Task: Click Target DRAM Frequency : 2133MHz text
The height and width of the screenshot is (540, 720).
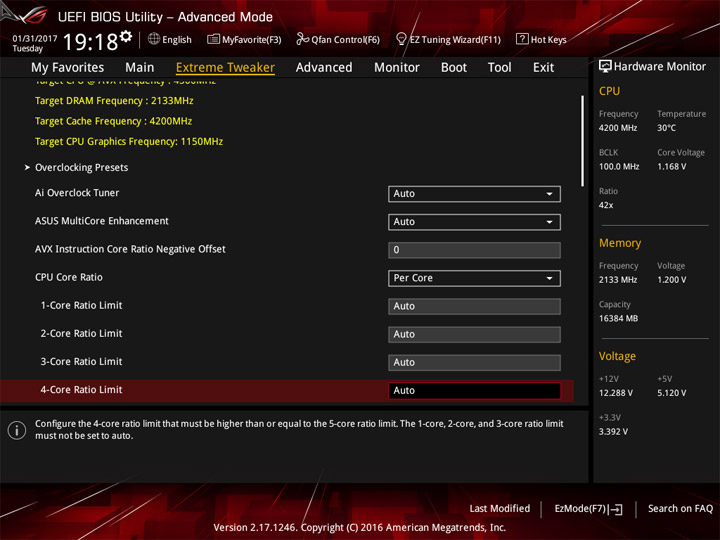Action: coord(114,101)
